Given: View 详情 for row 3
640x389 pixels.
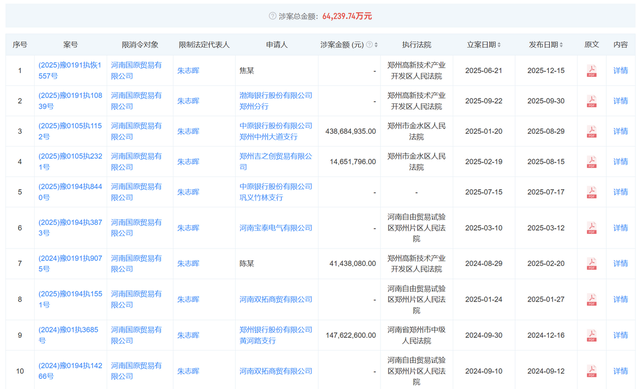Looking at the screenshot, I should [x=620, y=131].
